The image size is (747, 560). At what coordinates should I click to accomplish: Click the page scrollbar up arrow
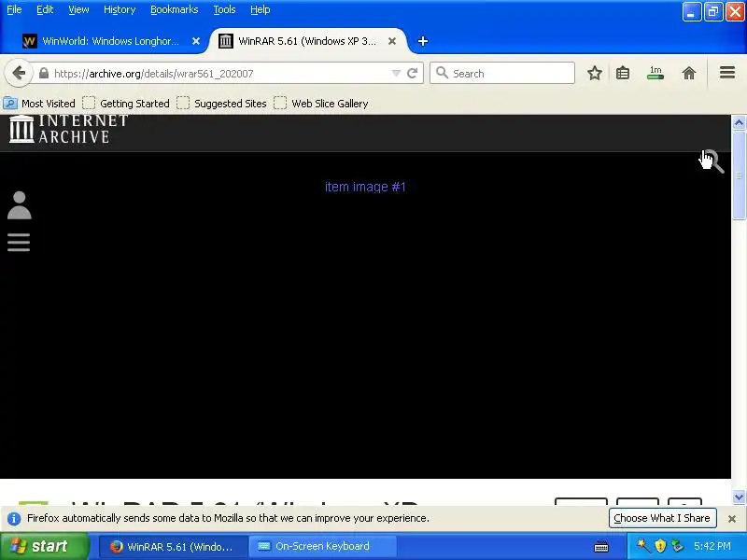739,123
